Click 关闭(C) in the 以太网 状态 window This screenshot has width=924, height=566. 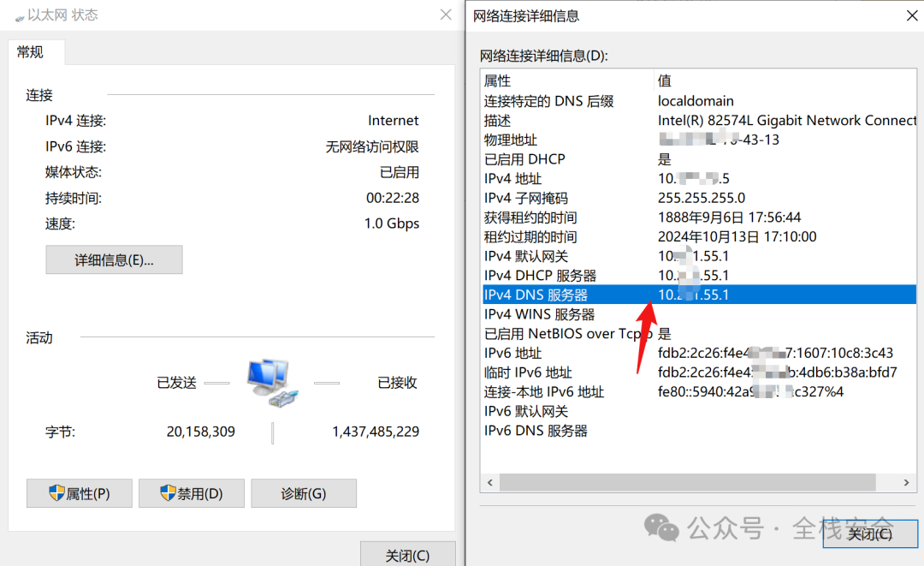click(x=408, y=555)
